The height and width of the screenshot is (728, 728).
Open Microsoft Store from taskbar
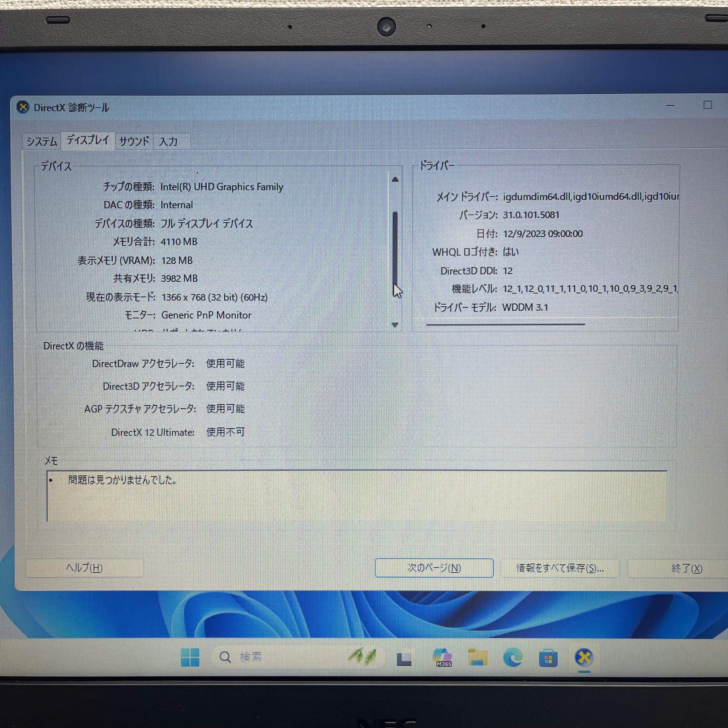point(548,658)
